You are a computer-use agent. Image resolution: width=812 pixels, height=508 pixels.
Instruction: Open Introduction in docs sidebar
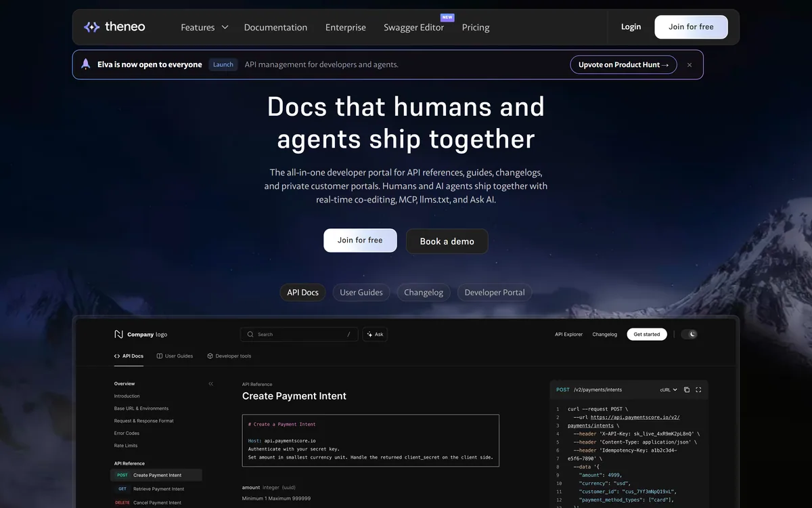[127, 396]
